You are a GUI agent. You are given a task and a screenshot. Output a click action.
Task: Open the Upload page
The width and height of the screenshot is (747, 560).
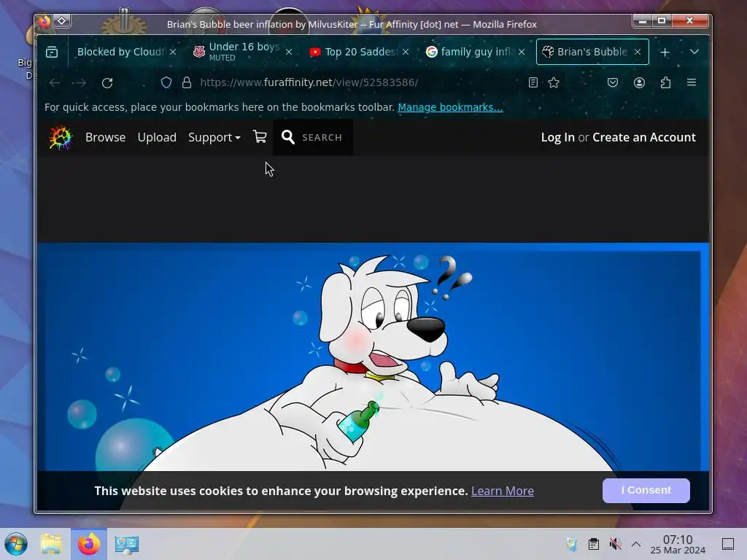click(157, 137)
